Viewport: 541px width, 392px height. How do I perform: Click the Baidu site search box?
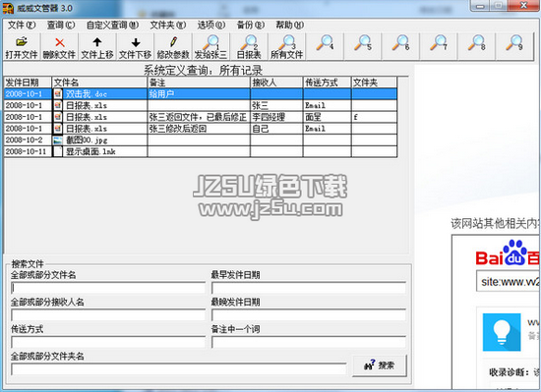point(508,282)
